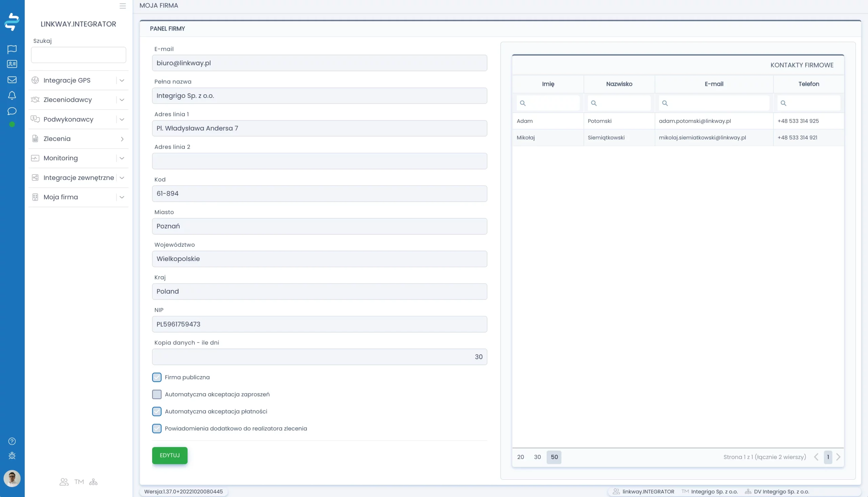Click the Podwykonawcy icon

35,119
